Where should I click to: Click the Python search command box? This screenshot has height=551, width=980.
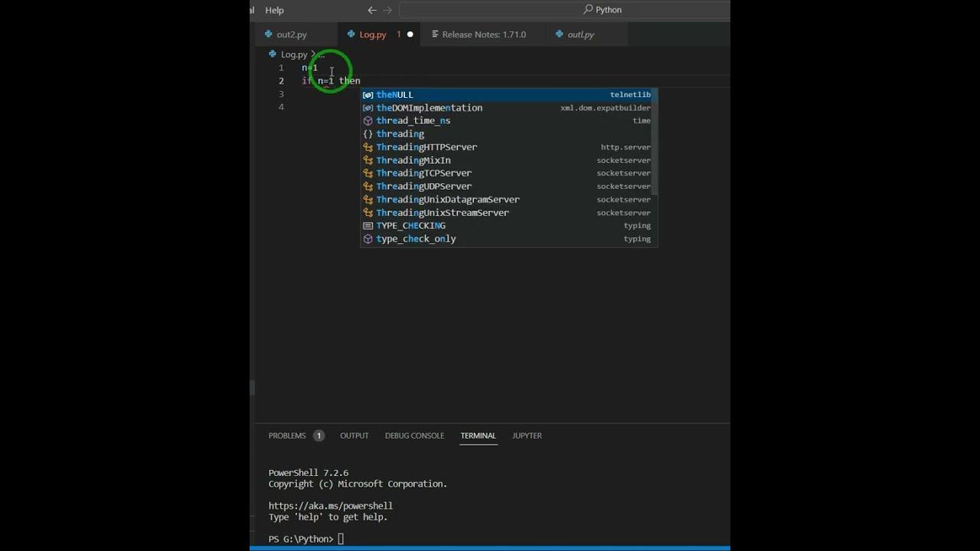click(x=564, y=10)
